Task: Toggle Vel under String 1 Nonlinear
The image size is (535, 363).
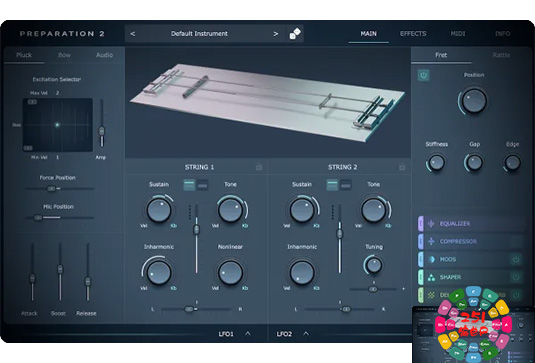Action: [215, 288]
